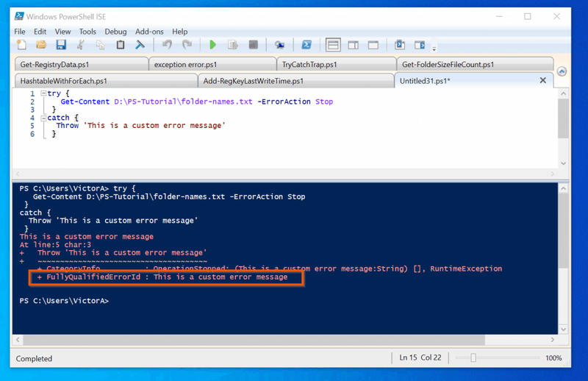Click console pane scroll up arrow
The image size is (588, 381).
point(563,189)
